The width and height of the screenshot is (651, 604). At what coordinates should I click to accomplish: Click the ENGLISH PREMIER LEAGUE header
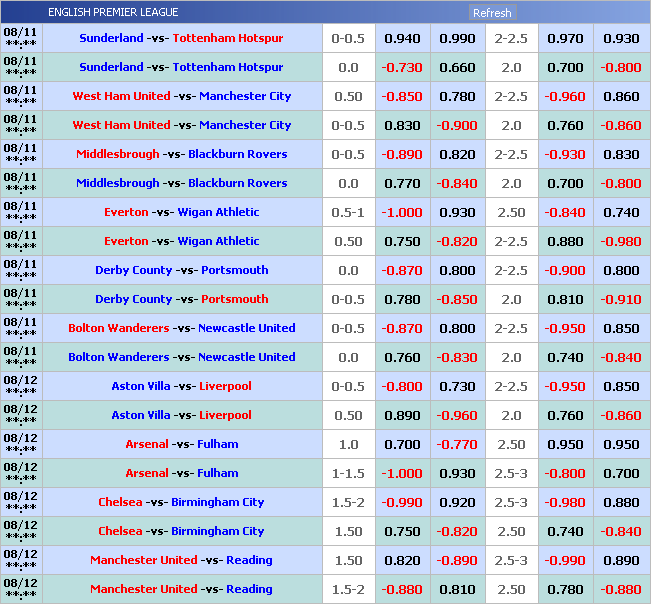tap(113, 12)
